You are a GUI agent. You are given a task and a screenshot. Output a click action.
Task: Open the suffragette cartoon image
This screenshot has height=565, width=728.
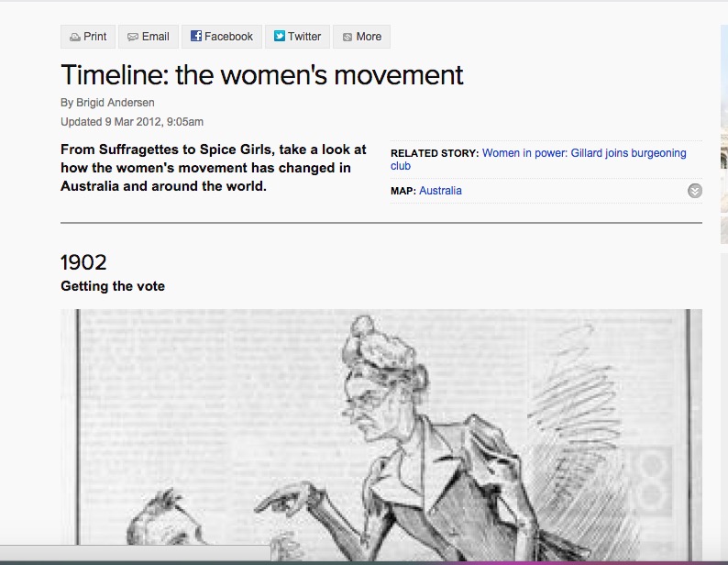(381, 435)
